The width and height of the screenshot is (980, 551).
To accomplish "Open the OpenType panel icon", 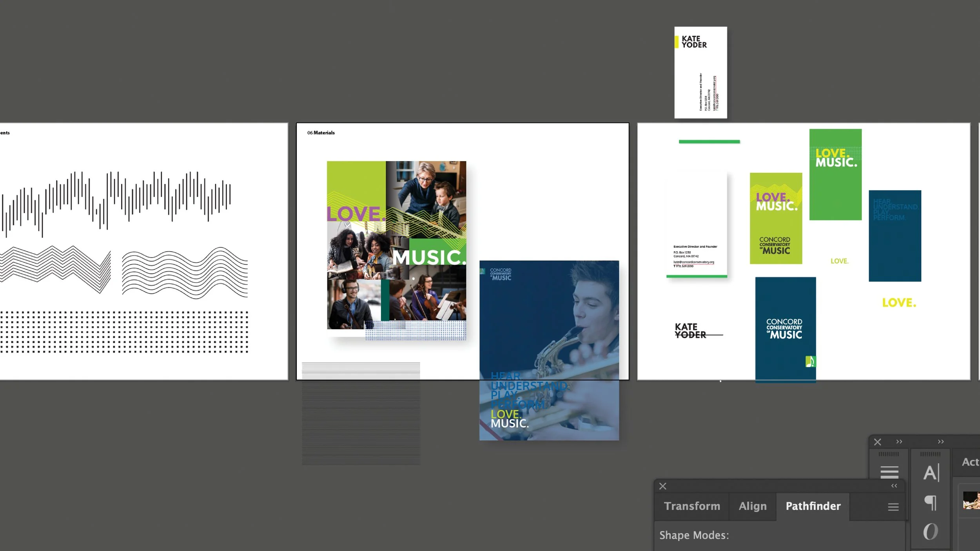I will pyautogui.click(x=931, y=532).
